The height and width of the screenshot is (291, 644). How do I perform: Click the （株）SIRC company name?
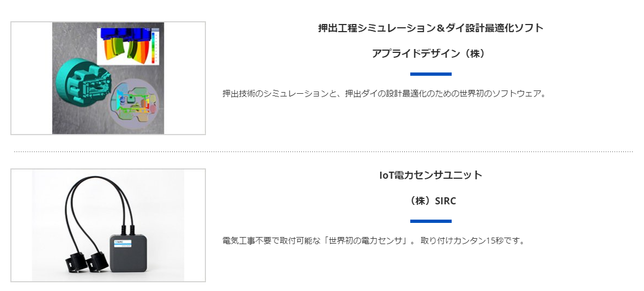[x=430, y=201]
